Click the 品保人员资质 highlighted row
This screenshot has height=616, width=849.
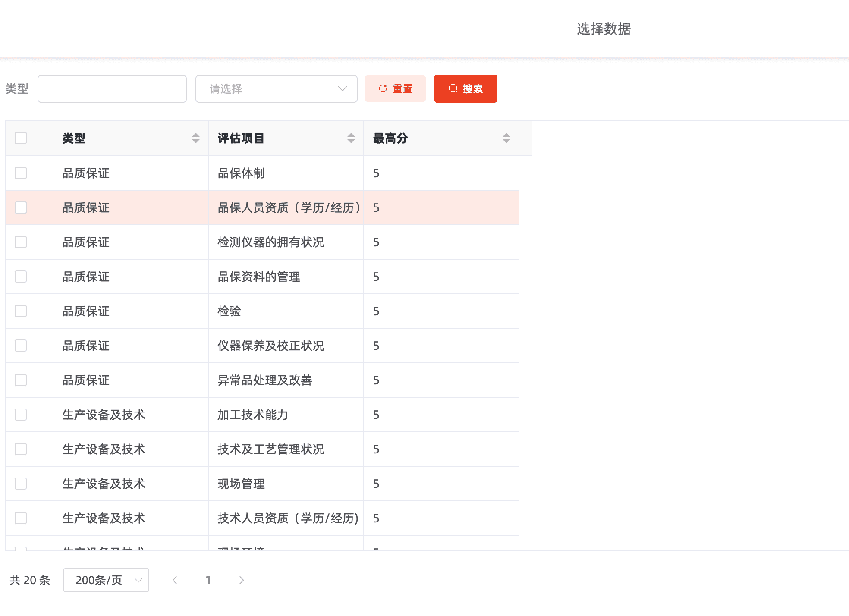pyautogui.click(x=288, y=207)
